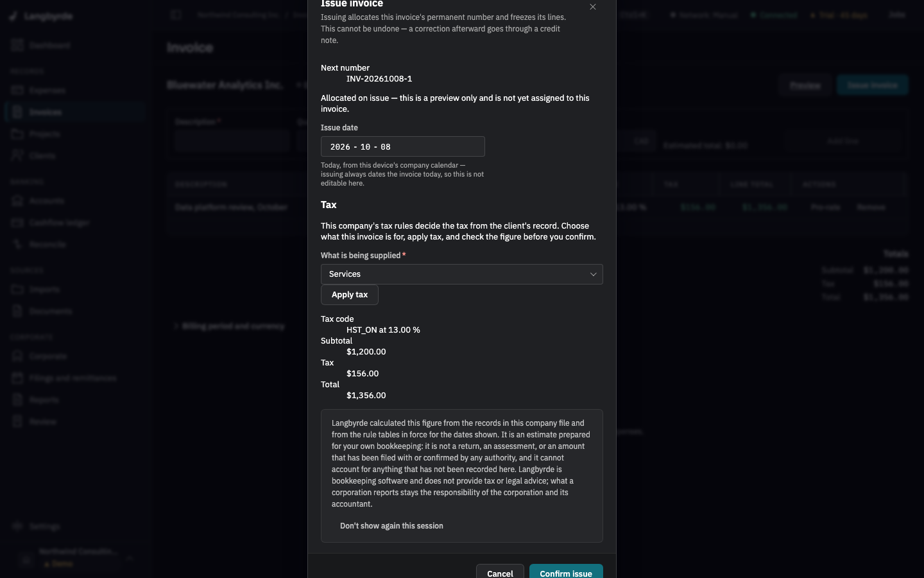Close the Issue invoice dialog with X
Screen dimensions: 924x578
click(x=593, y=7)
